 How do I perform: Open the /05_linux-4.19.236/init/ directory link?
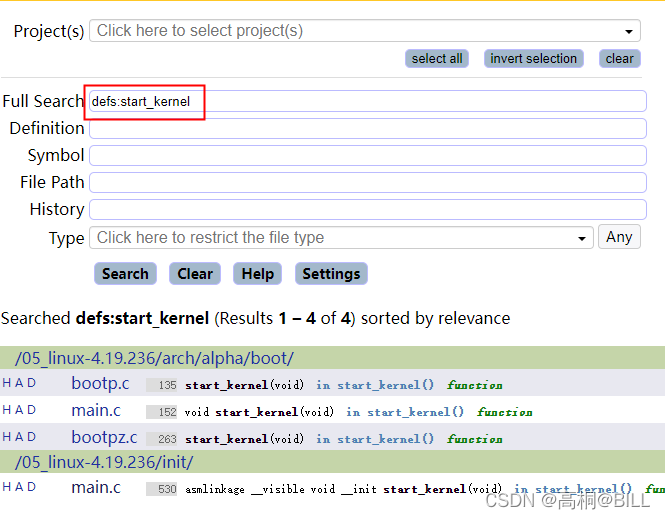pyautogui.click(x=104, y=462)
